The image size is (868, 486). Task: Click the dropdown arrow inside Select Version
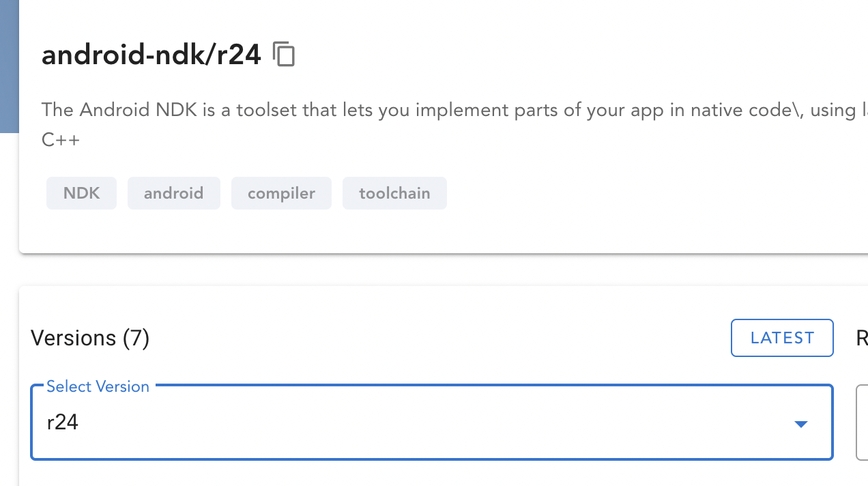800,423
